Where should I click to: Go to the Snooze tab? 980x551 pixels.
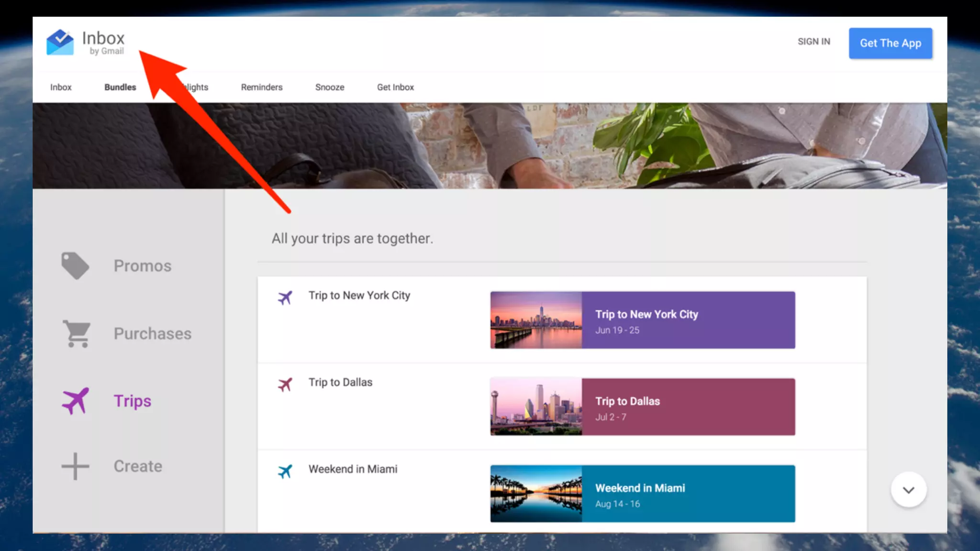[x=330, y=87]
